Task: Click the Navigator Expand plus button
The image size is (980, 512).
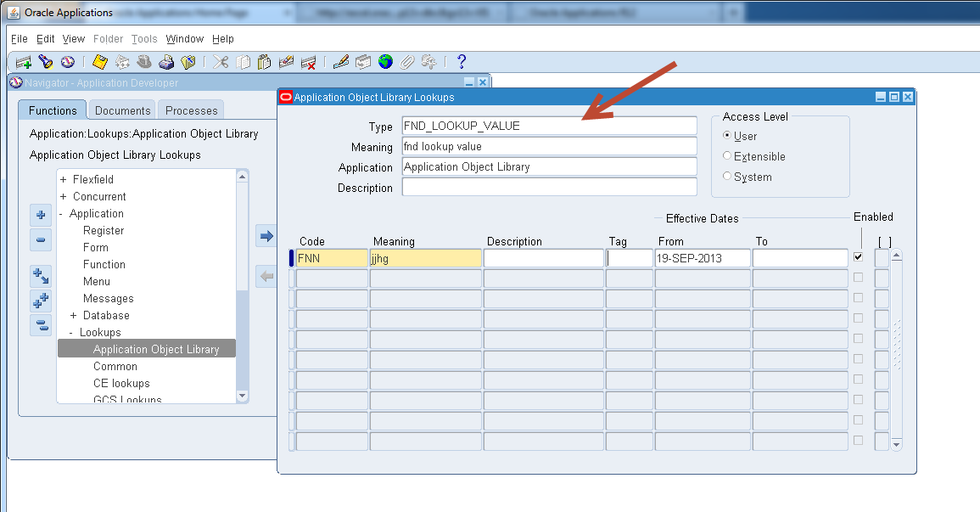Action: coord(41,215)
